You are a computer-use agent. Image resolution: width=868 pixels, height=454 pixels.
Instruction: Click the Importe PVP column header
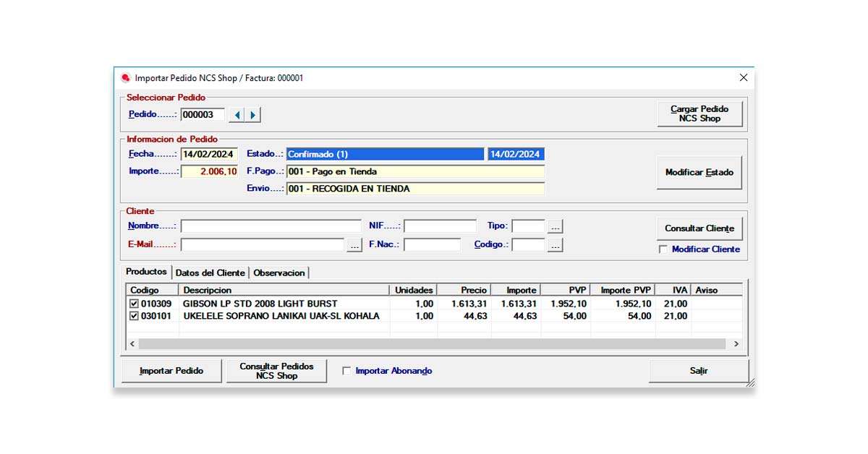pyautogui.click(x=624, y=290)
